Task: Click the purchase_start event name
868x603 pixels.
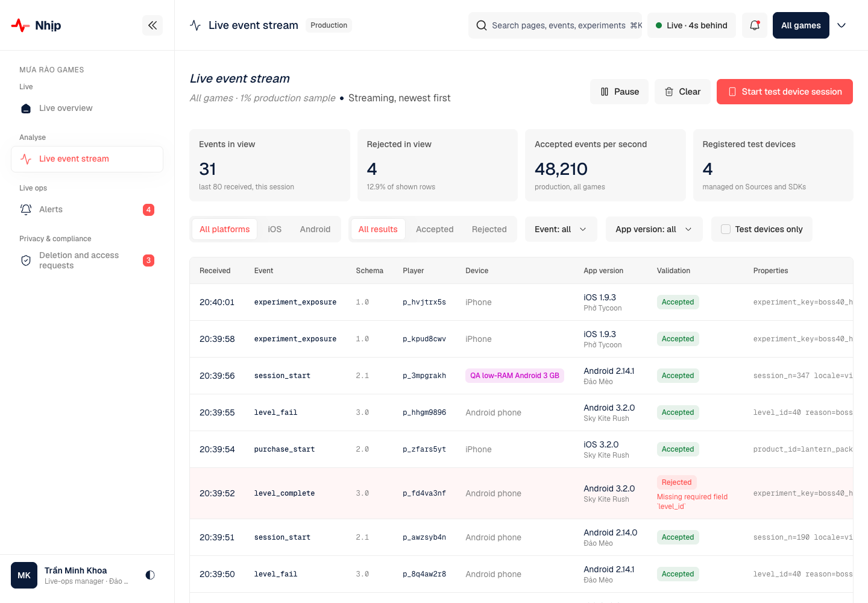Action: tap(285, 449)
